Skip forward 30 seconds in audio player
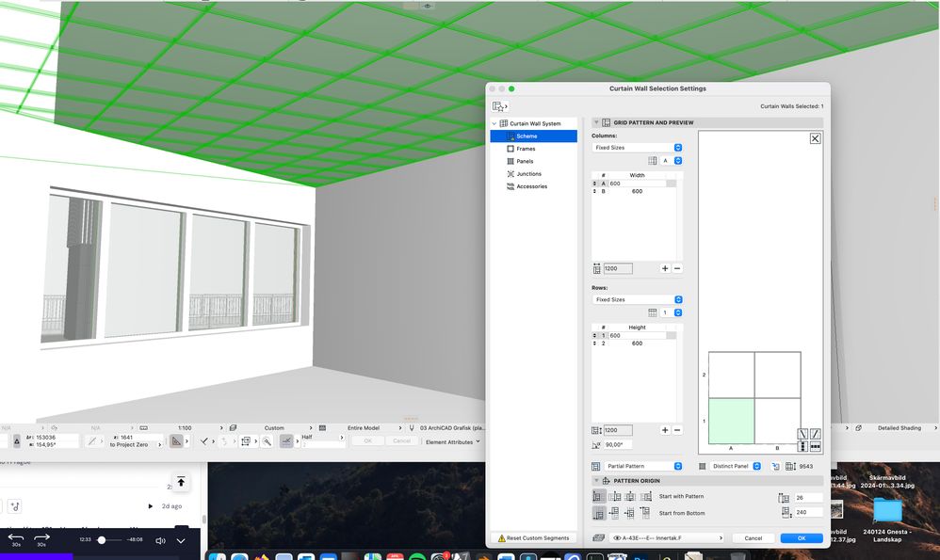This screenshot has width=940, height=560. click(x=41, y=539)
